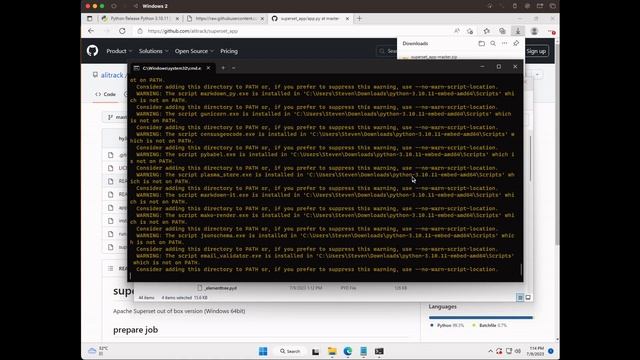Open a new browser tab

pyautogui.click(x=359, y=18)
